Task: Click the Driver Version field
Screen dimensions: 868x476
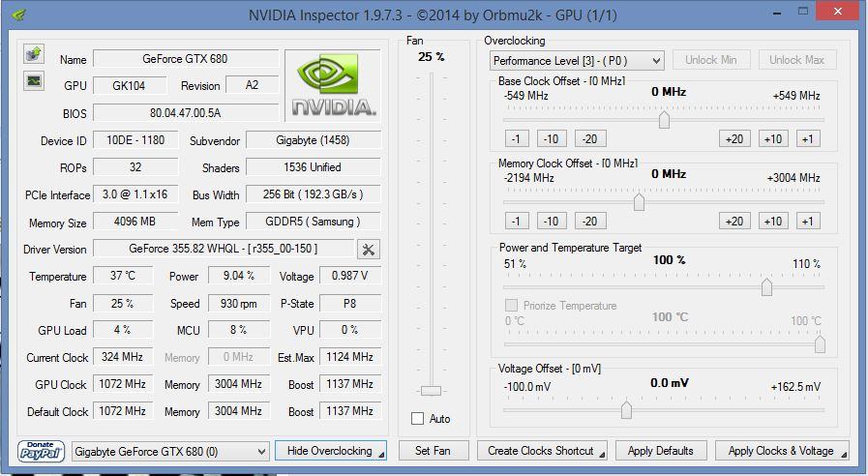Action: 224,249
